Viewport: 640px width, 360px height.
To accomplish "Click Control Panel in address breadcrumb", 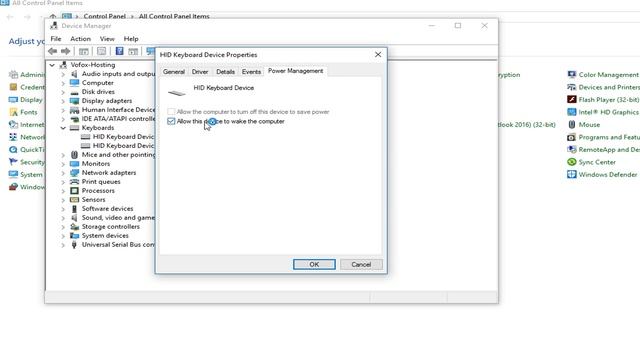I will pyautogui.click(x=104, y=16).
